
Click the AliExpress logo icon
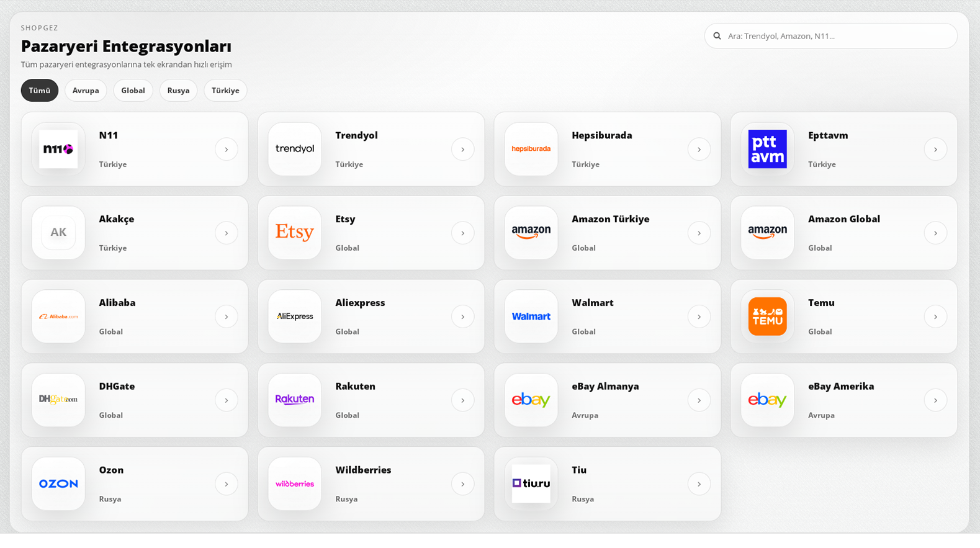pyautogui.click(x=295, y=317)
